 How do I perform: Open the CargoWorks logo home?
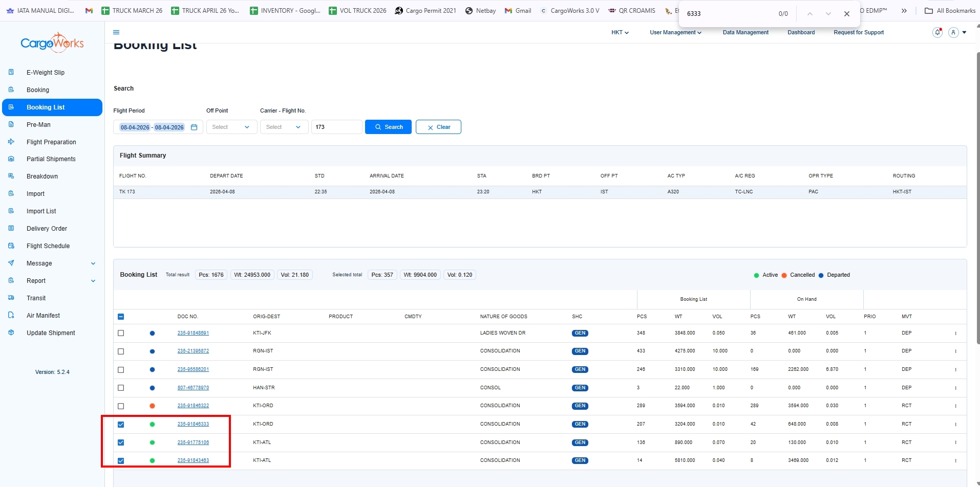point(52,43)
